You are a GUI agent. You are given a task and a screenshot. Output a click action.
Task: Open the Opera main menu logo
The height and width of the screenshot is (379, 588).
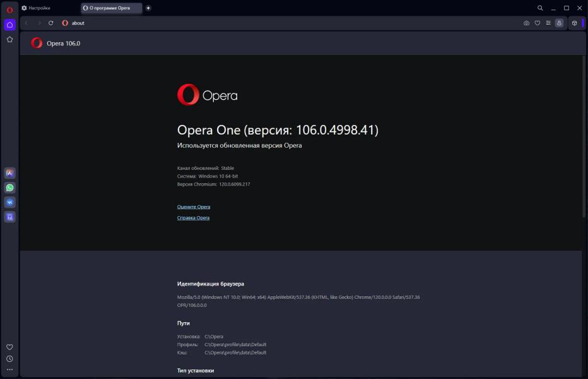(9, 9)
